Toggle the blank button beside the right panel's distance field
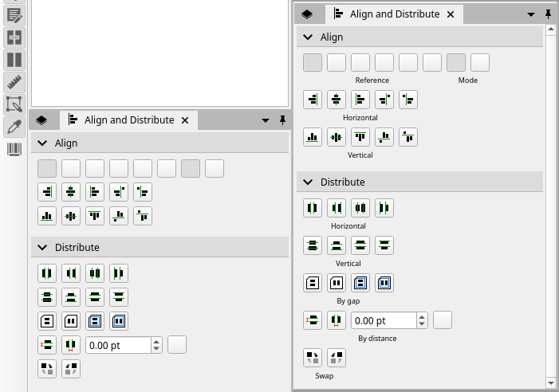This screenshot has height=392, width=559. coord(442,320)
